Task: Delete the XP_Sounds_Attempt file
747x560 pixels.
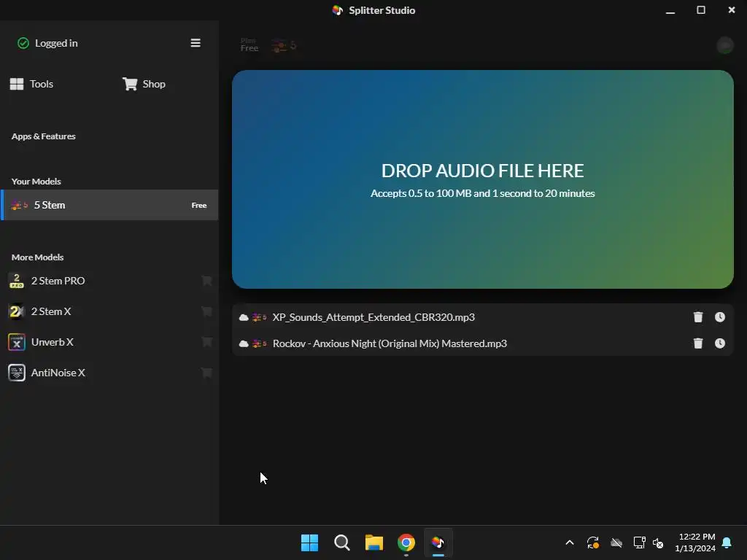Action: [x=698, y=317]
